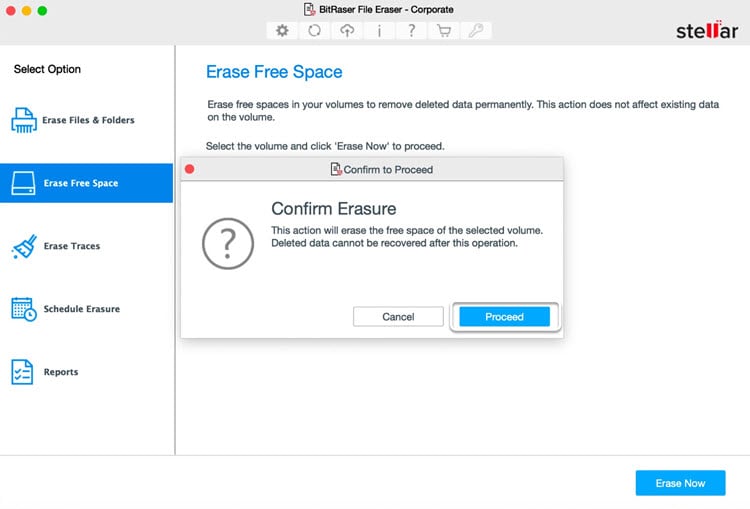Open the Reports option
The image size is (750, 509).
pos(61,372)
